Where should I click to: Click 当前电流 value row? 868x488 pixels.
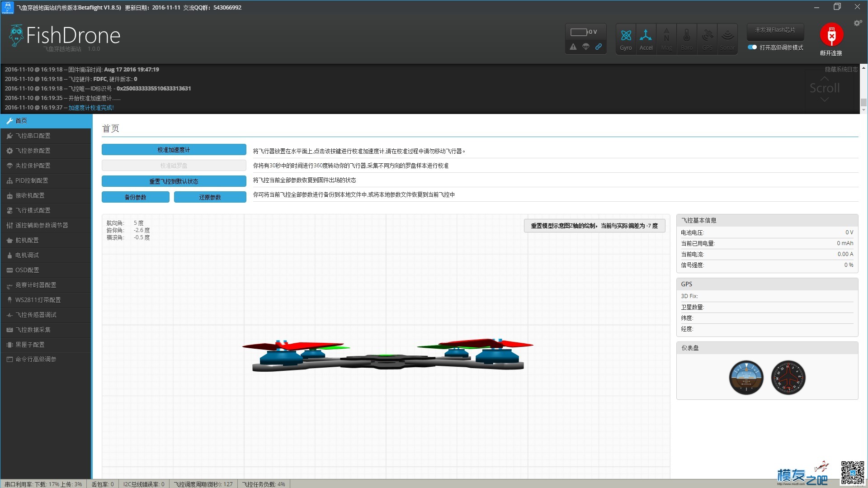coord(767,254)
